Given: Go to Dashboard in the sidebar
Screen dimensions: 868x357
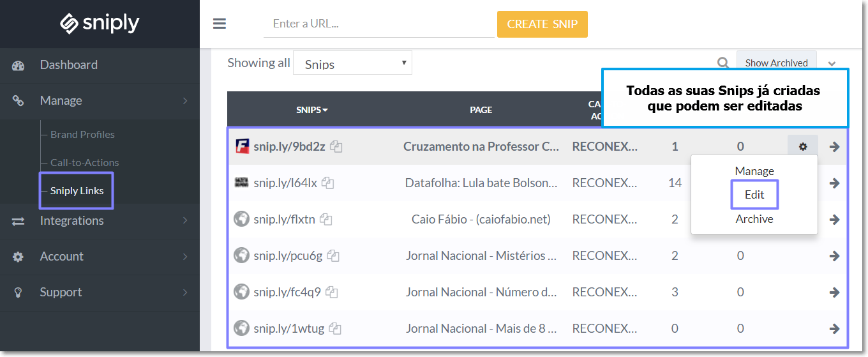Looking at the screenshot, I should [68, 65].
